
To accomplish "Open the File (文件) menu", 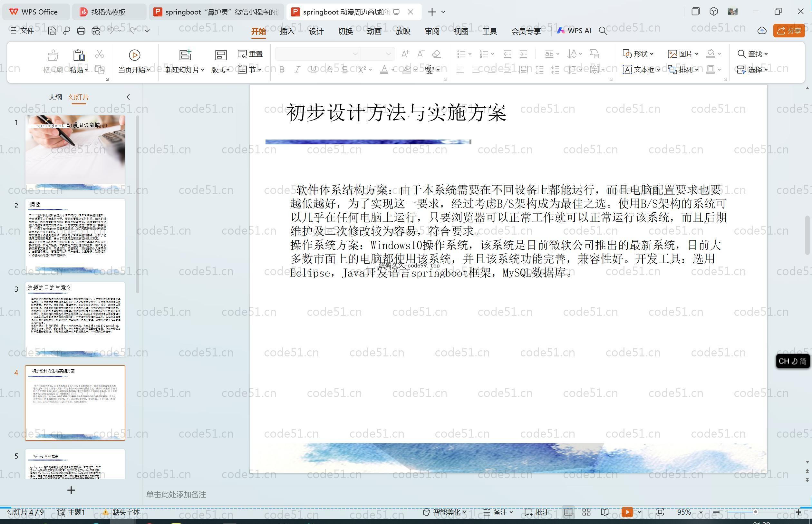I will point(23,31).
